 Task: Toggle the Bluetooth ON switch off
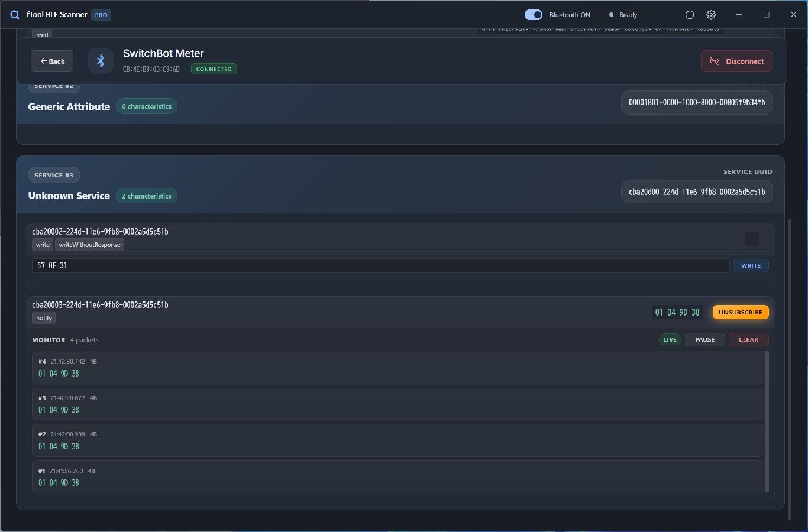click(534, 15)
